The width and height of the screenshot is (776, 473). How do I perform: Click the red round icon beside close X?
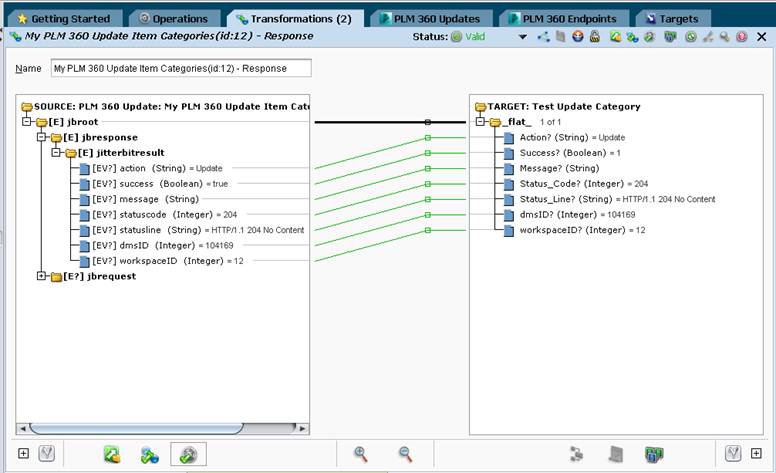coord(741,36)
